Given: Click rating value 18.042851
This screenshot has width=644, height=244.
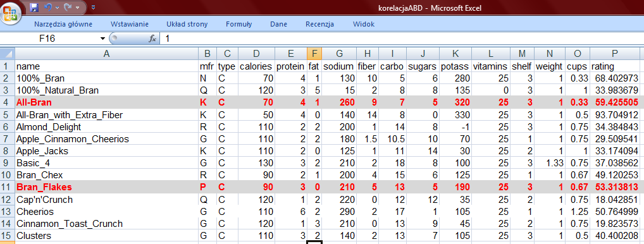Looking at the screenshot, I should coord(615,199).
